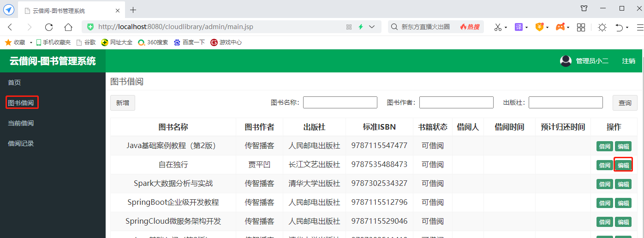Expand the 收藏 bookmarks dropdown arrow

coord(31,42)
